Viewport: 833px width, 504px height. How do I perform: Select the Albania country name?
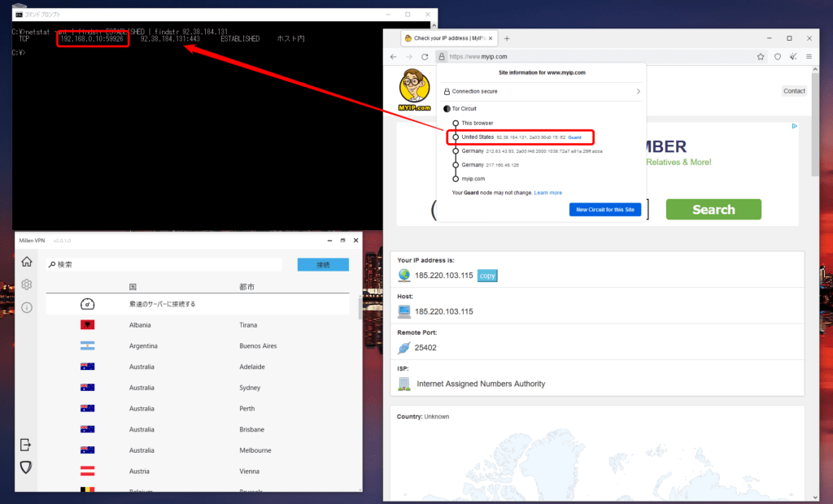[x=140, y=325]
